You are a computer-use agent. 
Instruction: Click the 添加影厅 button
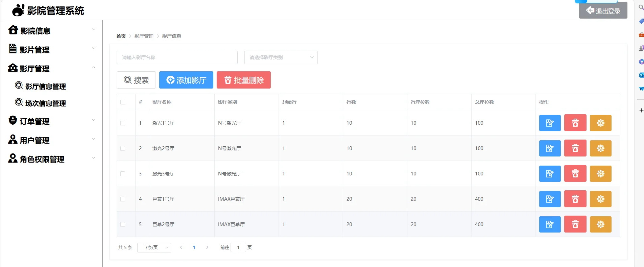click(x=186, y=80)
